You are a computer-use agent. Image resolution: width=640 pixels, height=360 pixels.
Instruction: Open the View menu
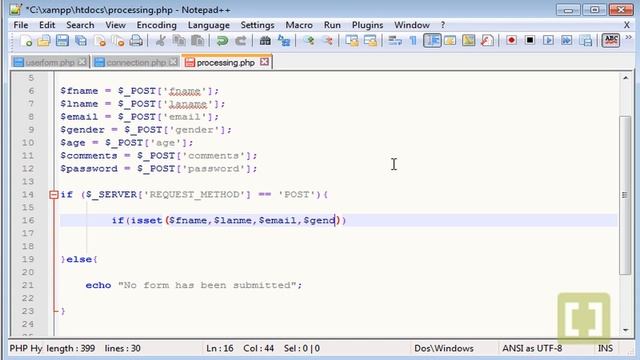coord(116,25)
